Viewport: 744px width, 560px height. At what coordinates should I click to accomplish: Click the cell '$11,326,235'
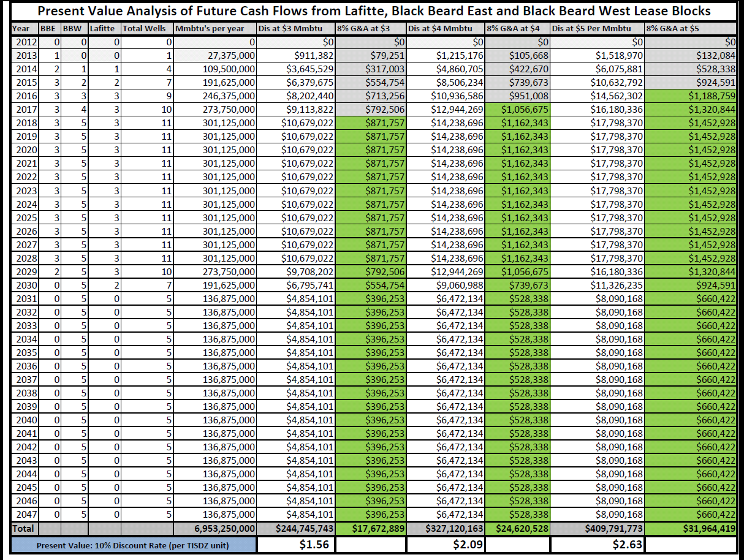[598, 285]
